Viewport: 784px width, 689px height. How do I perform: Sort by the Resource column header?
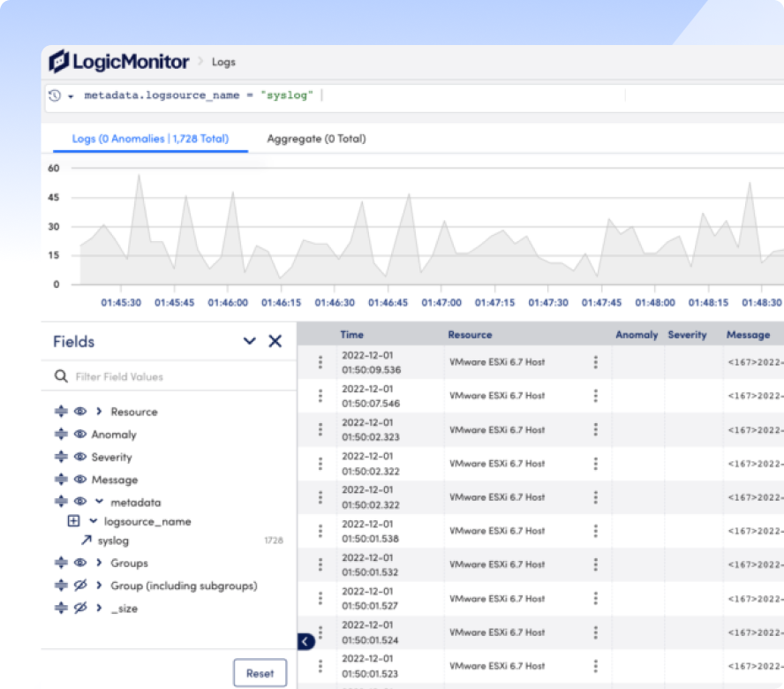(x=470, y=335)
